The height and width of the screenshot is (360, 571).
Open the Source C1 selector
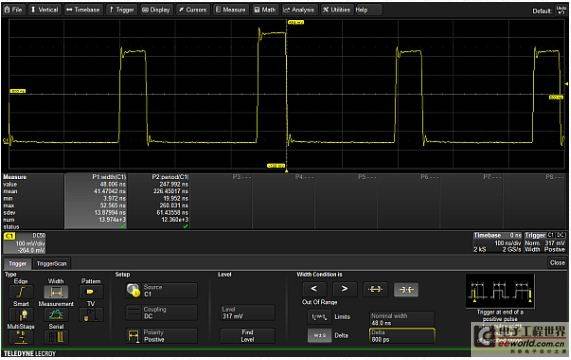[x=162, y=290]
